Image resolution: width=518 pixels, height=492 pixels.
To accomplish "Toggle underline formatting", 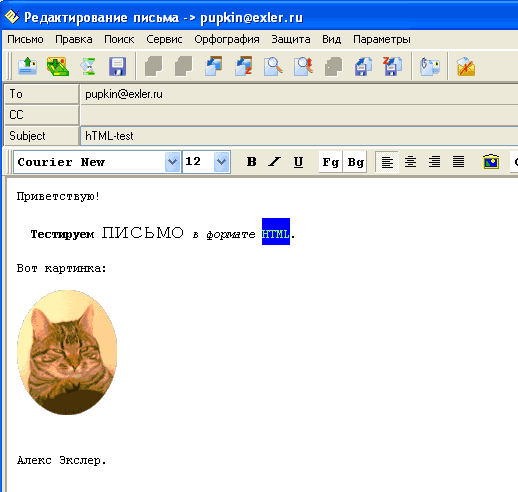I will tap(298, 162).
